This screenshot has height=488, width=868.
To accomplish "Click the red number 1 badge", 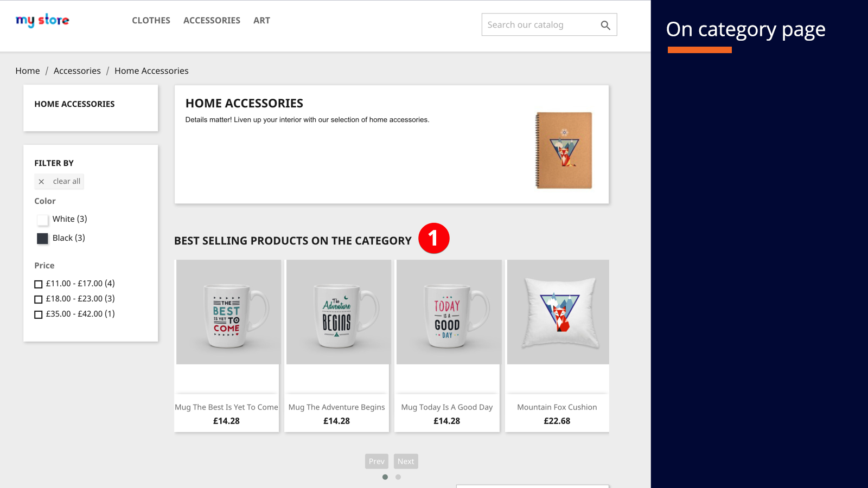I will click(434, 238).
